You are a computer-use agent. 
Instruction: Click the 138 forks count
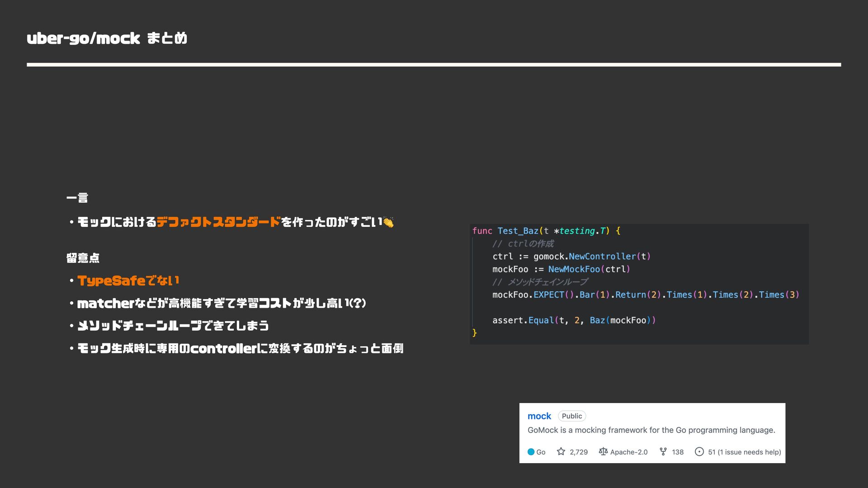(678, 452)
